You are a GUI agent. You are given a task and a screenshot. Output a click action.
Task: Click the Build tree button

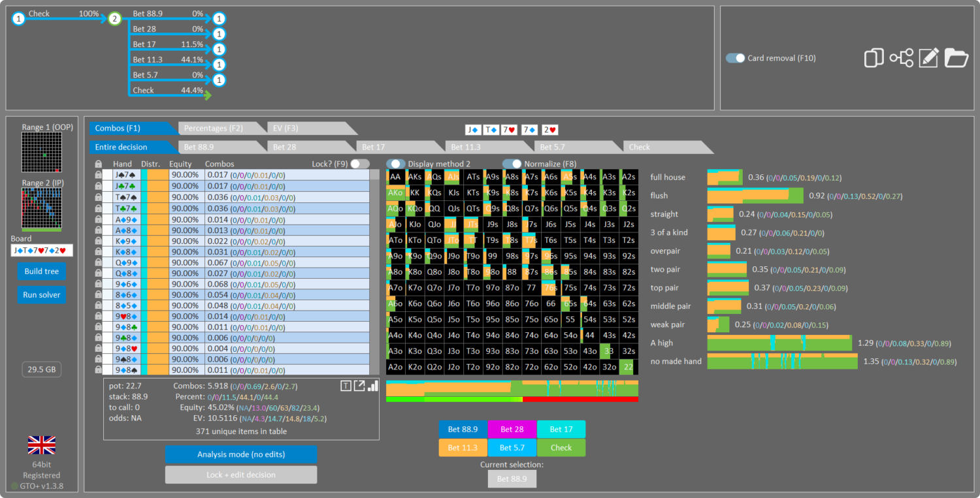click(x=42, y=272)
